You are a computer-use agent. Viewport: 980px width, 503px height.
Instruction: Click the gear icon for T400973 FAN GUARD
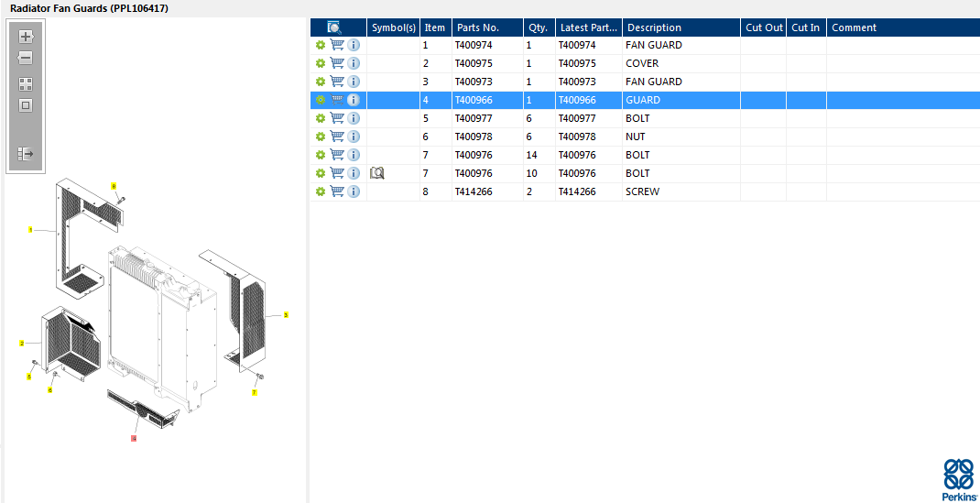coord(321,82)
